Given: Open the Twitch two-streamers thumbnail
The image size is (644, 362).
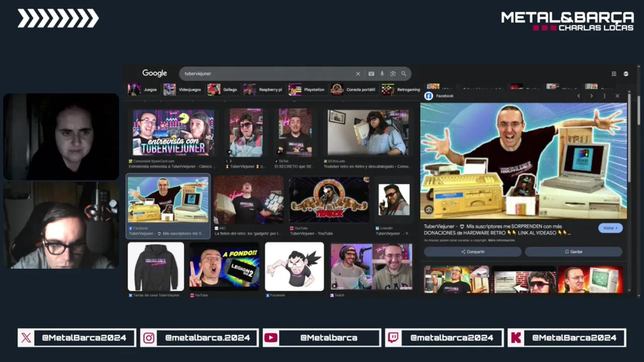Looking at the screenshot, I should 371,267.
